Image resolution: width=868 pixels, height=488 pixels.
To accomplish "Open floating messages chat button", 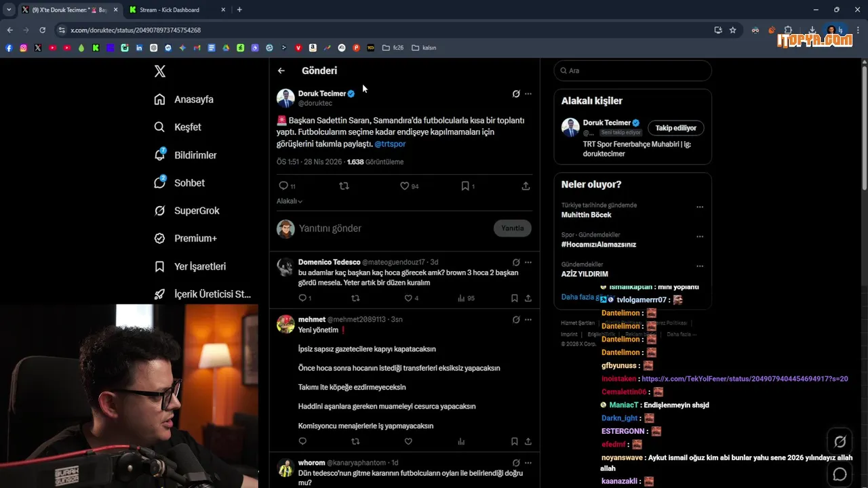I will pos(840,474).
